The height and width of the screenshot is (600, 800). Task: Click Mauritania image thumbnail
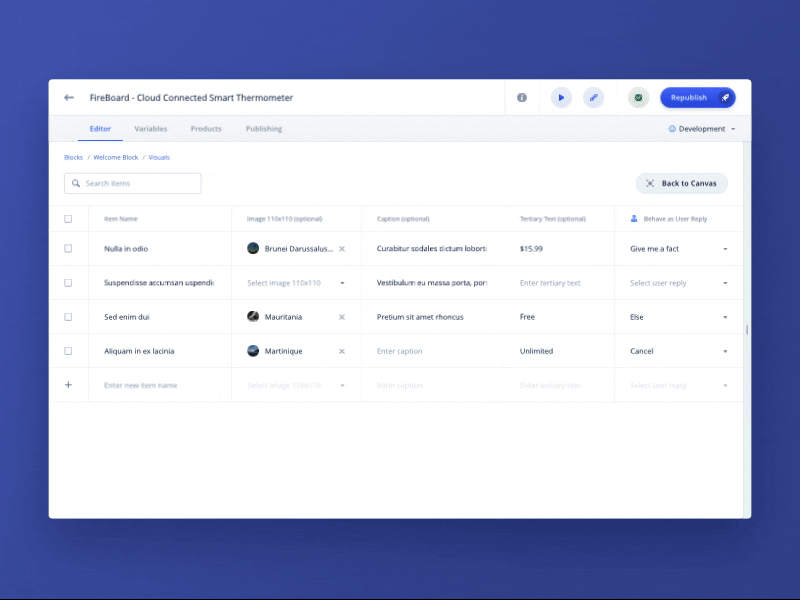pos(253,316)
